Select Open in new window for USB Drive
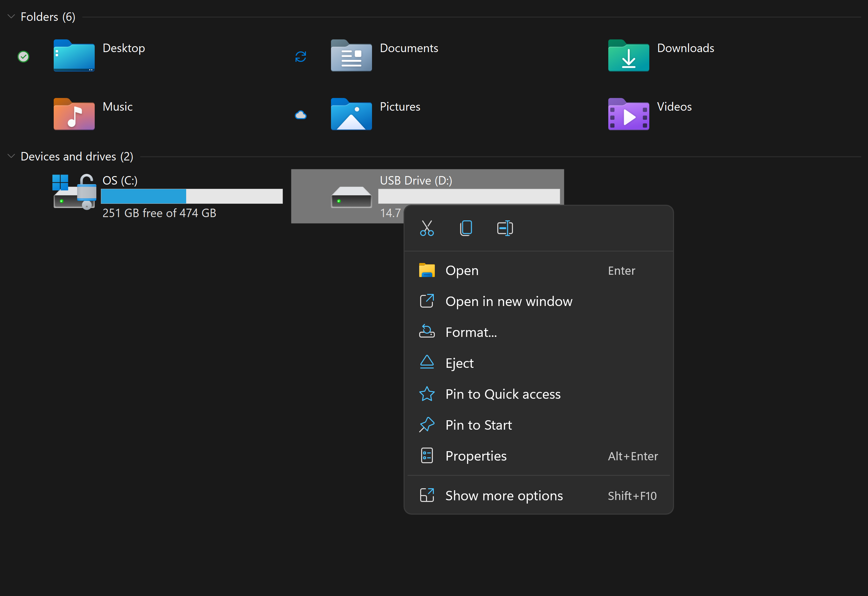This screenshot has width=868, height=596. [x=509, y=301]
